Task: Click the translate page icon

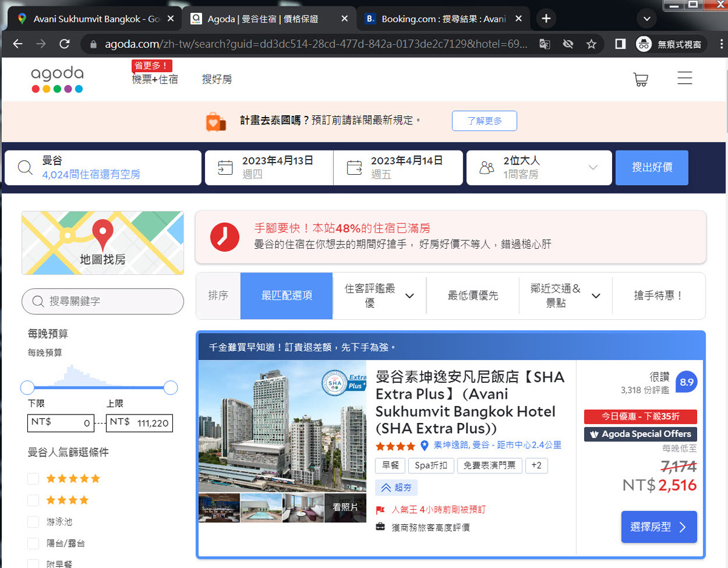Action: click(x=545, y=44)
